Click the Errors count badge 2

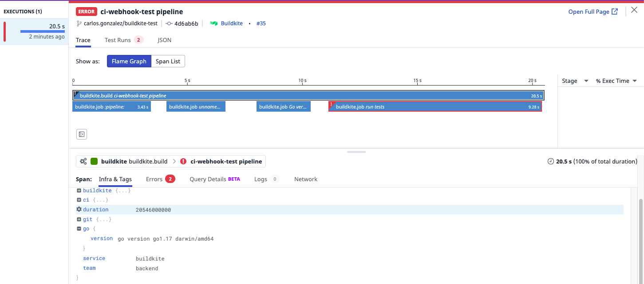tap(170, 179)
